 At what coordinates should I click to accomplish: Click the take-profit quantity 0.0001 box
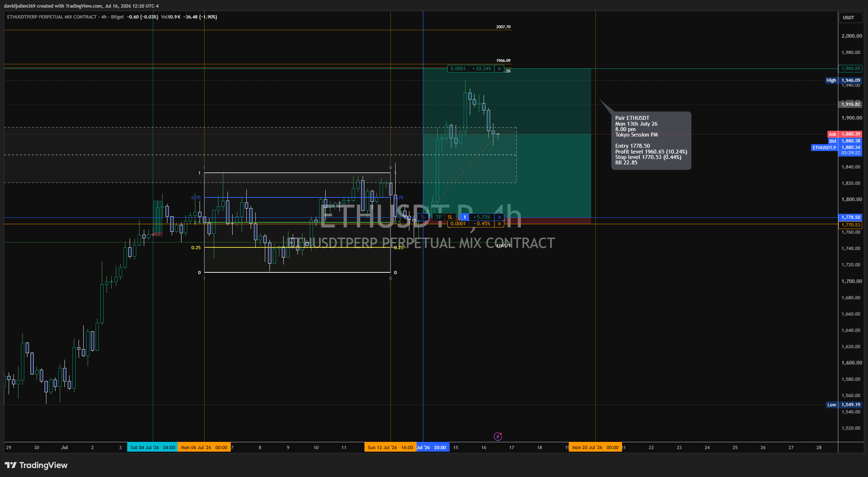458,69
